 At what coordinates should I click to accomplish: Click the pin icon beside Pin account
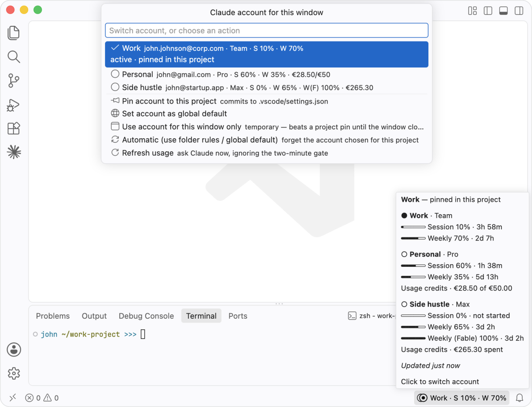point(115,100)
